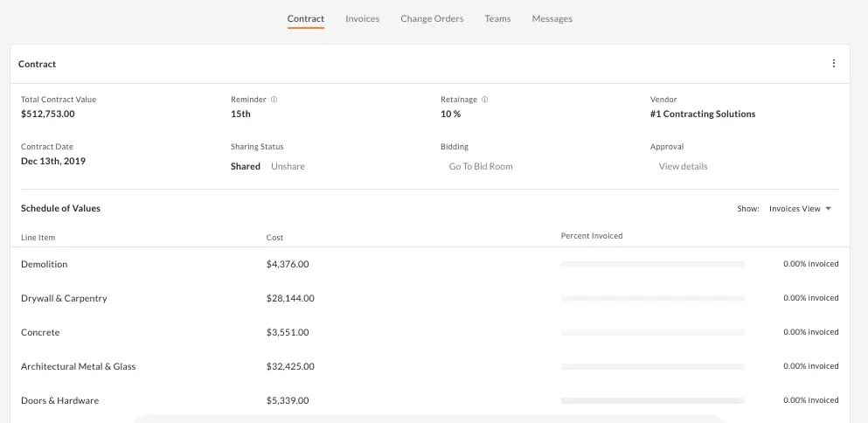868x423 pixels.
Task: Open the Change Orders tab
Action: pos(432,19)
